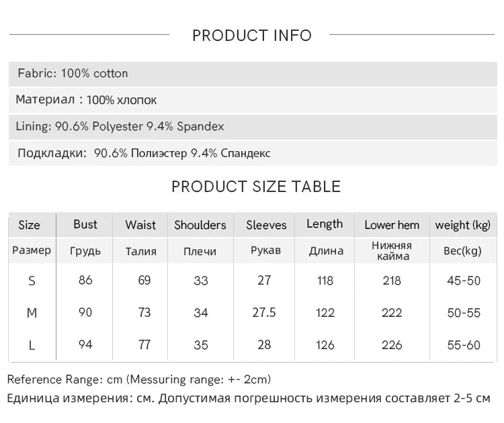504x423 pixels.
Task: Select the Length column header
Action: coord(325,224)
